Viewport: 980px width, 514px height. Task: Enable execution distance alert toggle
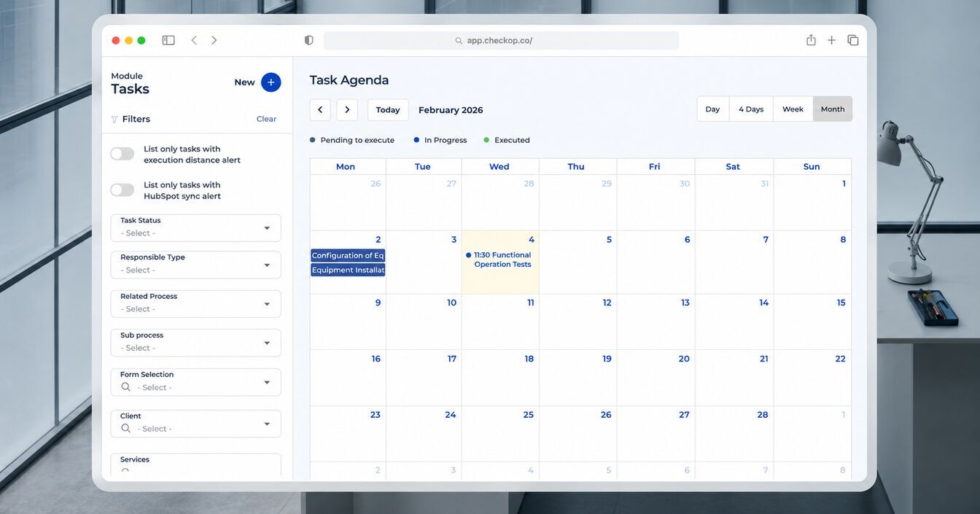coord(122,154)
